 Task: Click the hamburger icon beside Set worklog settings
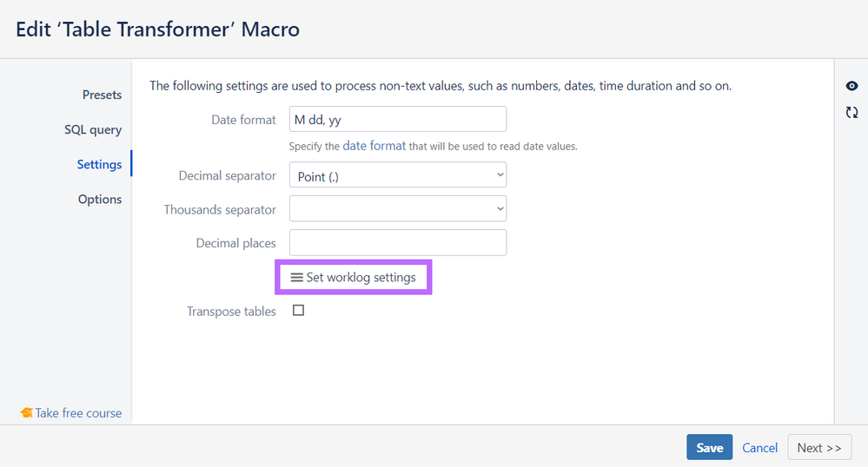tap(296, 277)
